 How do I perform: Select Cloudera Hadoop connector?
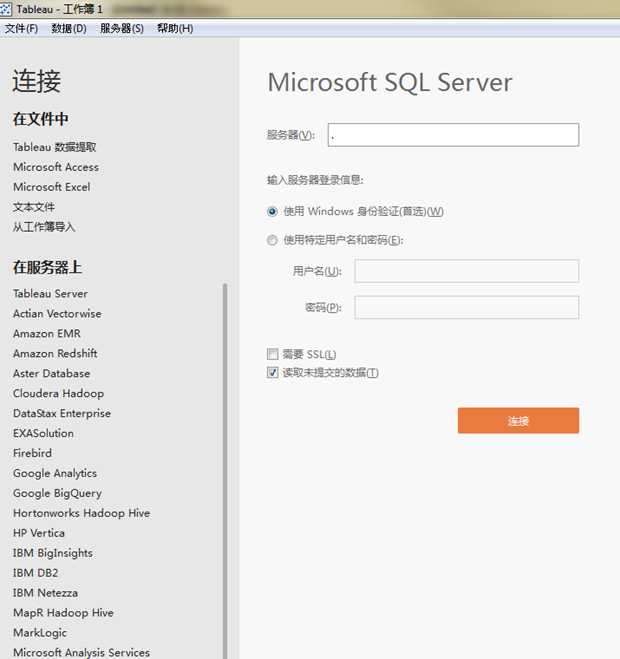pos(58,393)
